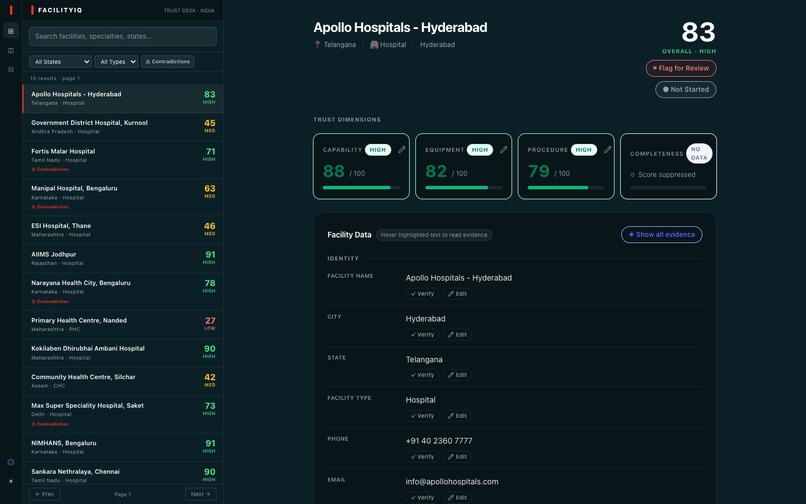This screenshot has width=806, height=504.
Task: Verify the City field
Action: (x=422, y=335)
